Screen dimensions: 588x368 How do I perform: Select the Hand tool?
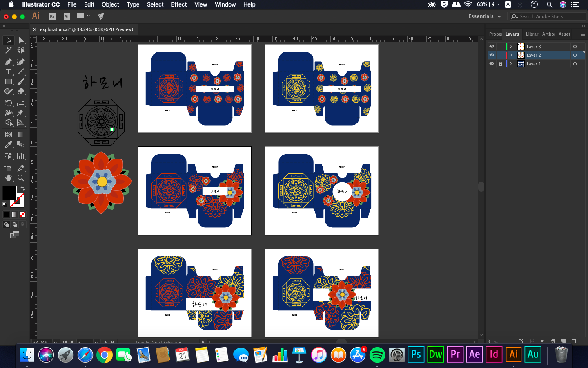(8, 178)
